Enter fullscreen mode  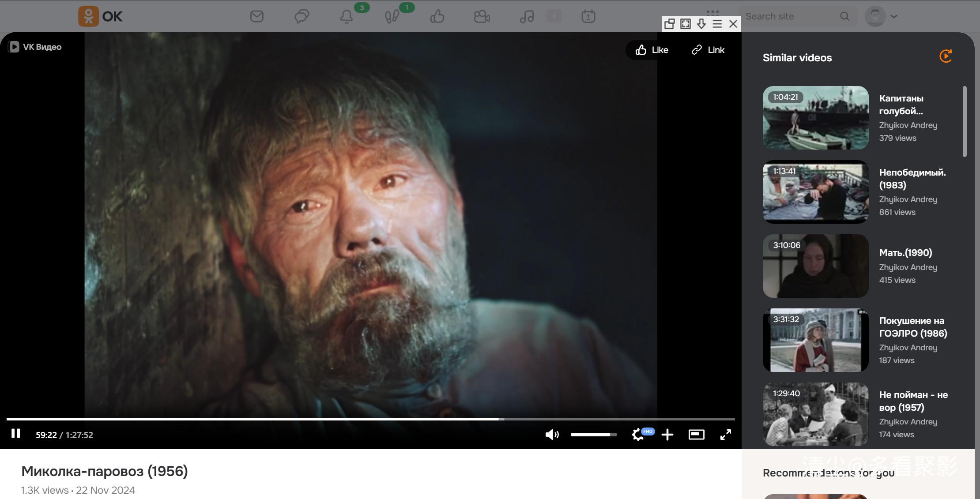(725, 435)
